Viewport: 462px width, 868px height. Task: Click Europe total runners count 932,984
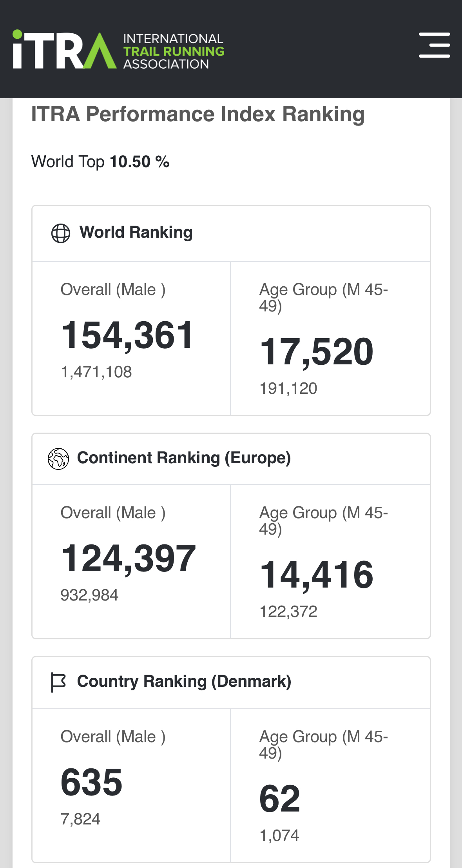click(x=89, y=595)
